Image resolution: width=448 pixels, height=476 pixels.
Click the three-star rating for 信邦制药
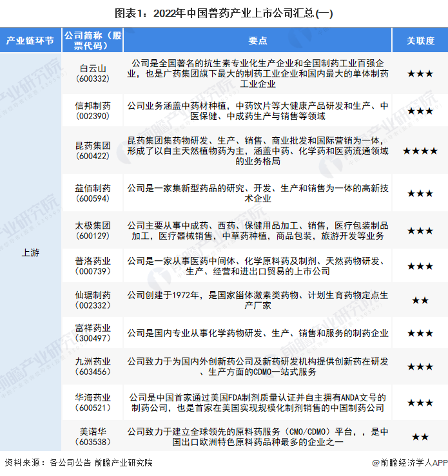420,111
